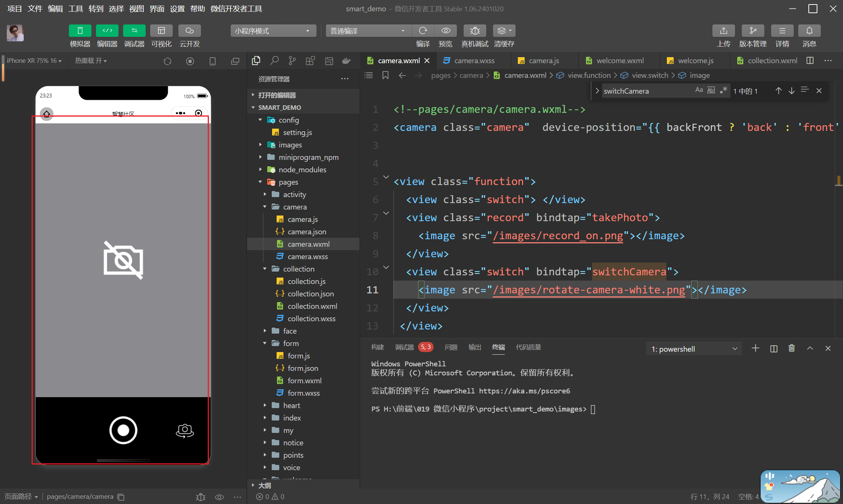Open the 小程序模式 mode dropdown
The image size is (843, 504).
coord(272,31)
